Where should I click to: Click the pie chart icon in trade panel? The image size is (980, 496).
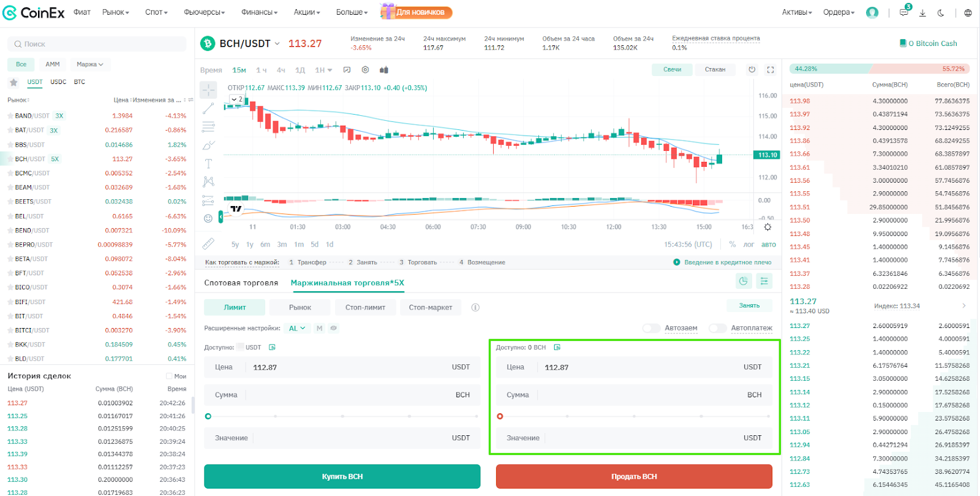(x=743, y=281)
